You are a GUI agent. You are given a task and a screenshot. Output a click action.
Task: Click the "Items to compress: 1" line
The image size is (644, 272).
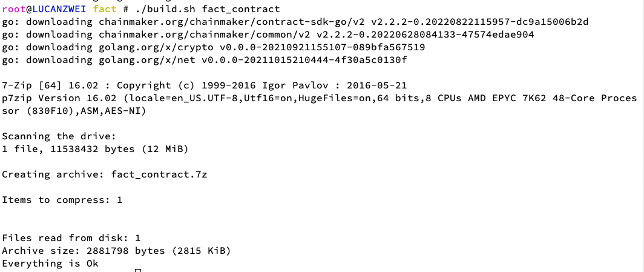(x=62, y=200)
